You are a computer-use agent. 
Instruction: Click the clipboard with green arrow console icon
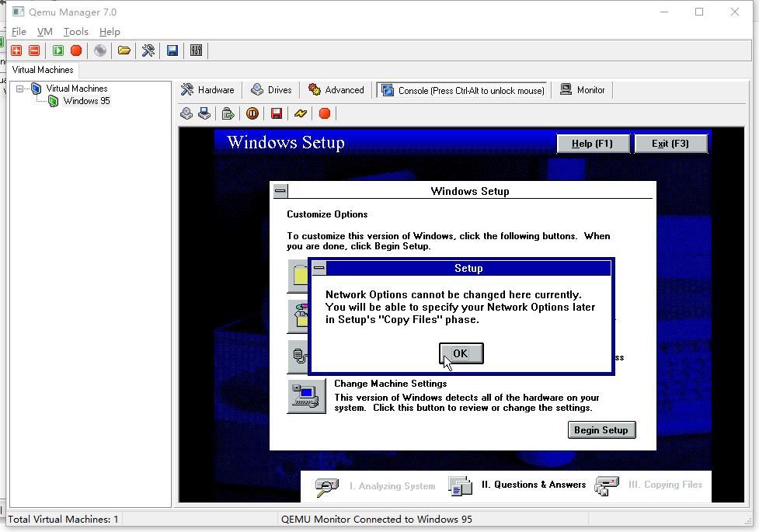pyautogui.click(x=228, y=113)
